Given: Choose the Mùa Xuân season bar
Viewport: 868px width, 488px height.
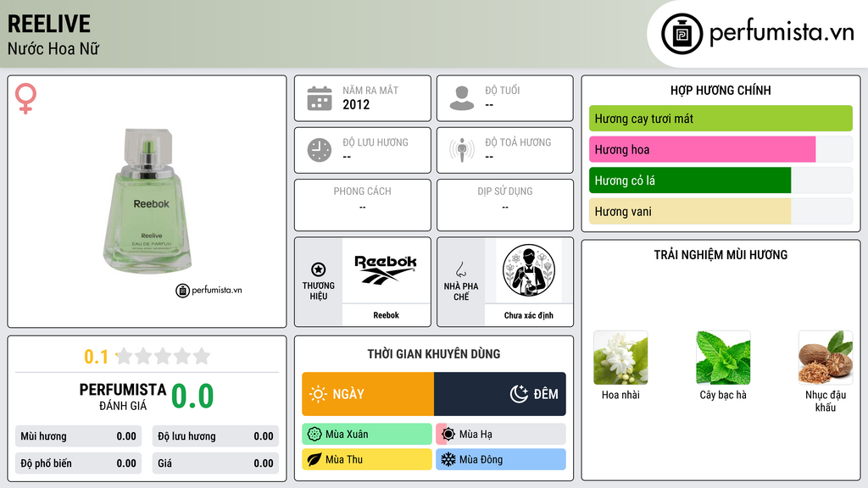Looking at the screenshot, I should (x=367, y=435).
